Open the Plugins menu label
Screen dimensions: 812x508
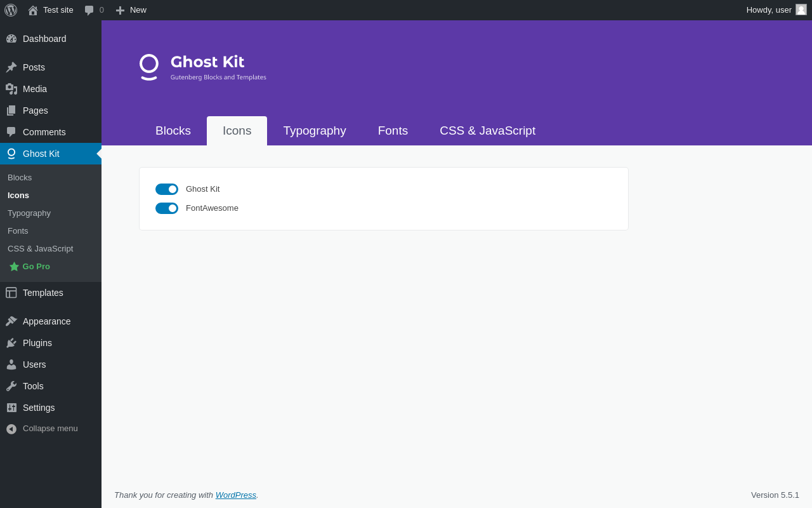pos(37,343)
